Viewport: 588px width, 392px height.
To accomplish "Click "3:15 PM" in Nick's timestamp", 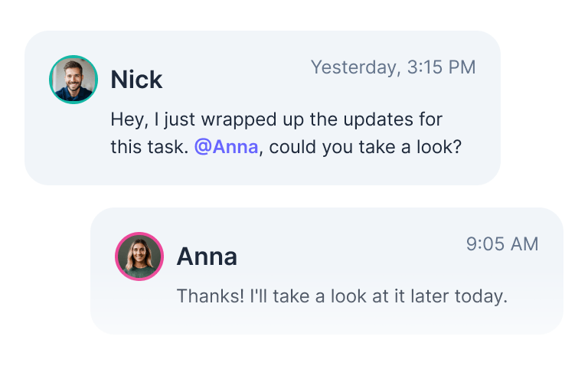I will [x=441, y=67].
